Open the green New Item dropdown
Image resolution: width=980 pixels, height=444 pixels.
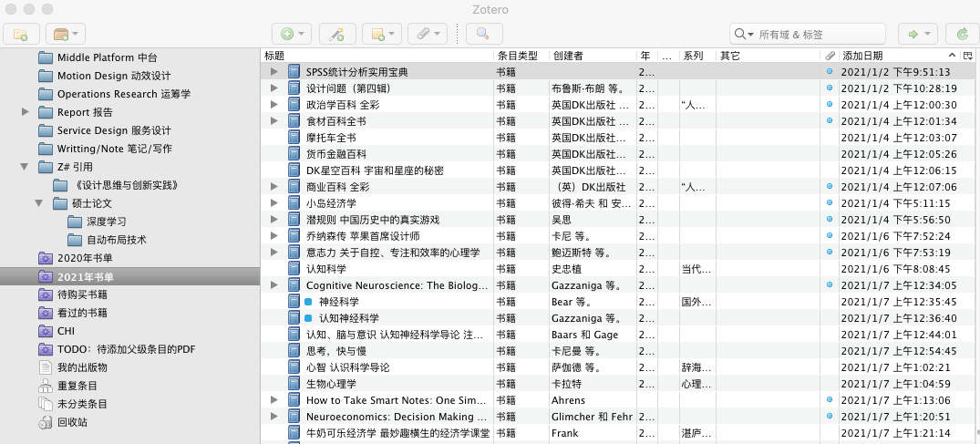click(292, 34)
